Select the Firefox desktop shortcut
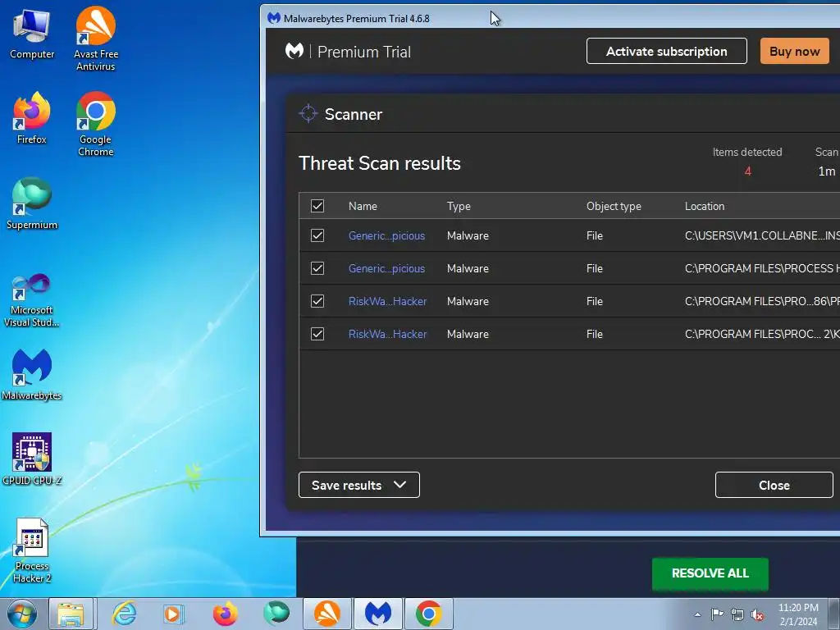 pyautogui.click(x=32, y=118)
